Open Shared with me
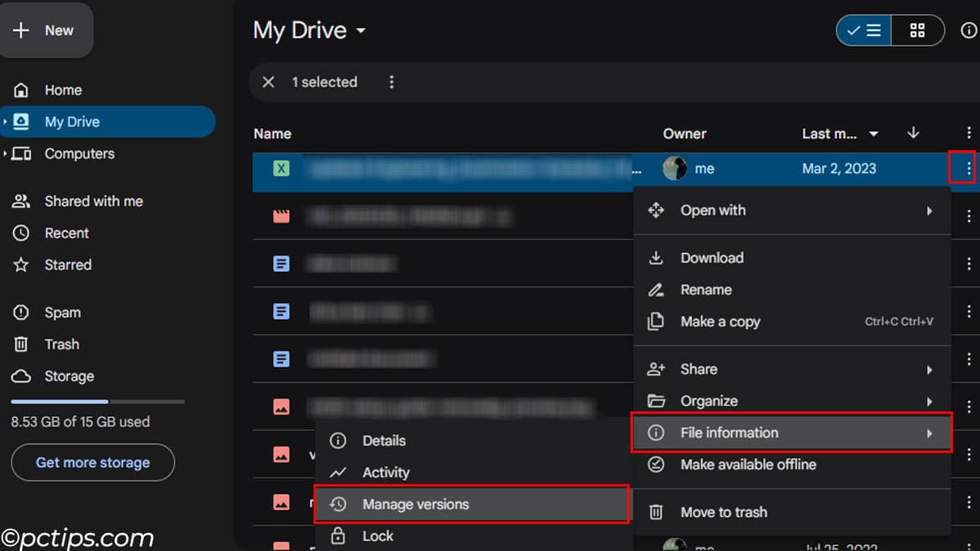This screenshot has width=980, height=551. click(x=93, y=201)
